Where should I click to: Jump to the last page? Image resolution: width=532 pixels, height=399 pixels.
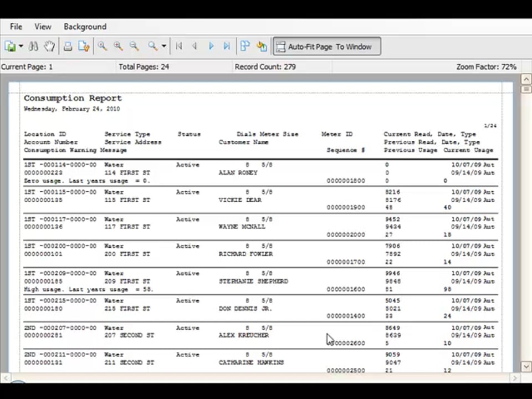pos(227,47)
